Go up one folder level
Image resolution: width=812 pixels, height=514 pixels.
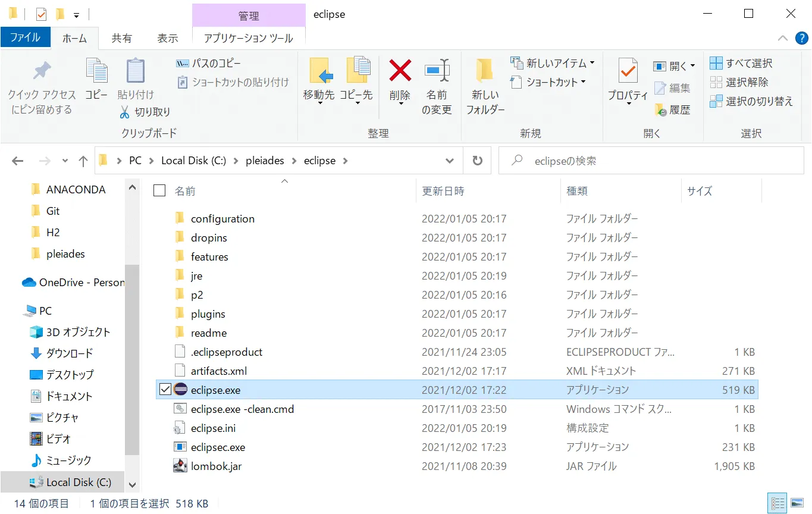click(83, 161)
